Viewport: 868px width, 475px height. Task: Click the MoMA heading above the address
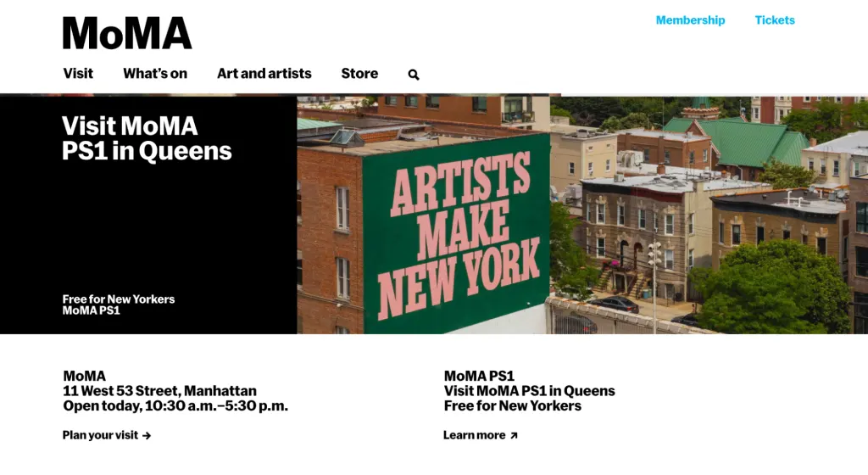[84, 376]
